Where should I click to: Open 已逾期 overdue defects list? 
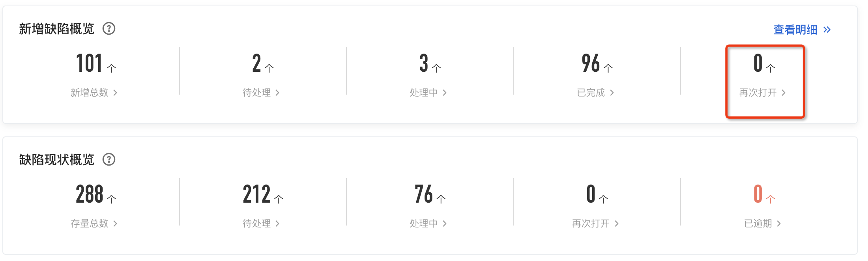[762, 224]
